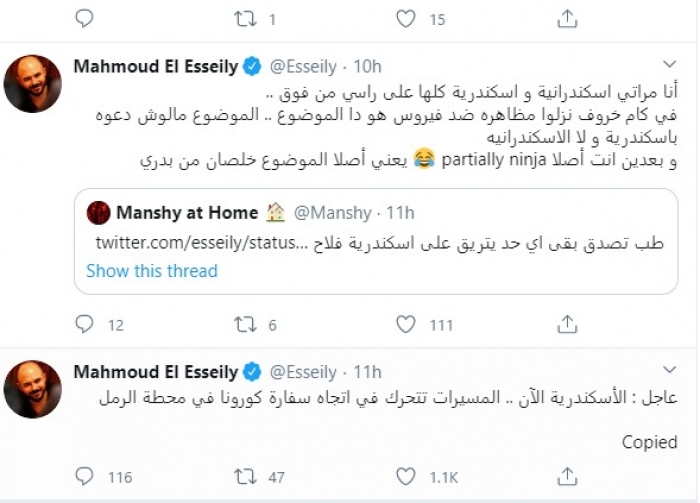Reply to the topmost partial tweet
The height and width of the screenshot is (503, 700).
pyautogui.click(x=84, y=18)
